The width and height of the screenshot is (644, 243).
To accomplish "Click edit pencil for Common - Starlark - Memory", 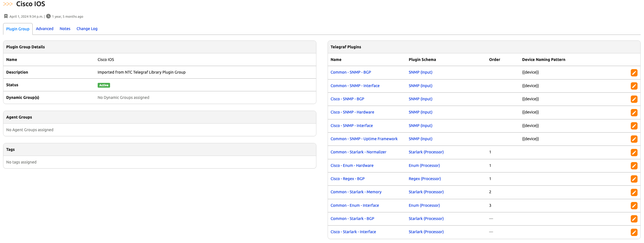I will (634, 192).
